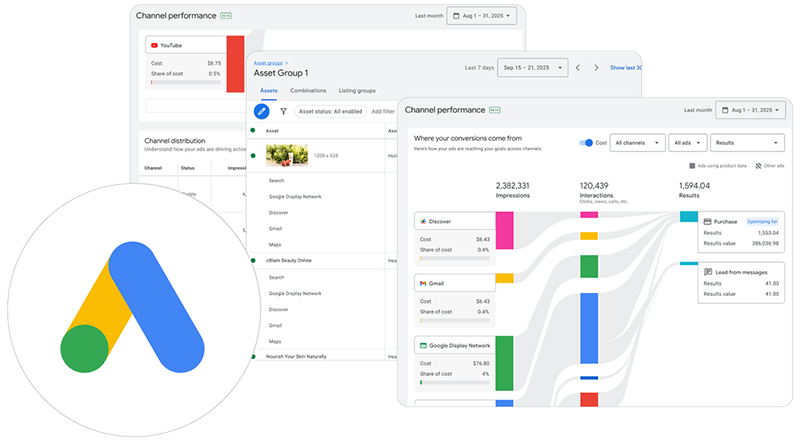Open the 1200 x 628 asset thumbnail image
Viewport: 800px width, 440px height.
(287, 155)
